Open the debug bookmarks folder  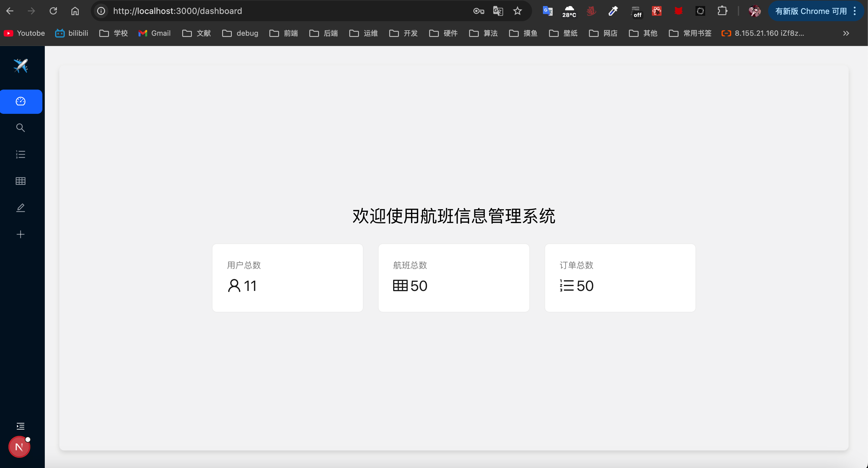tap(240, 33)
